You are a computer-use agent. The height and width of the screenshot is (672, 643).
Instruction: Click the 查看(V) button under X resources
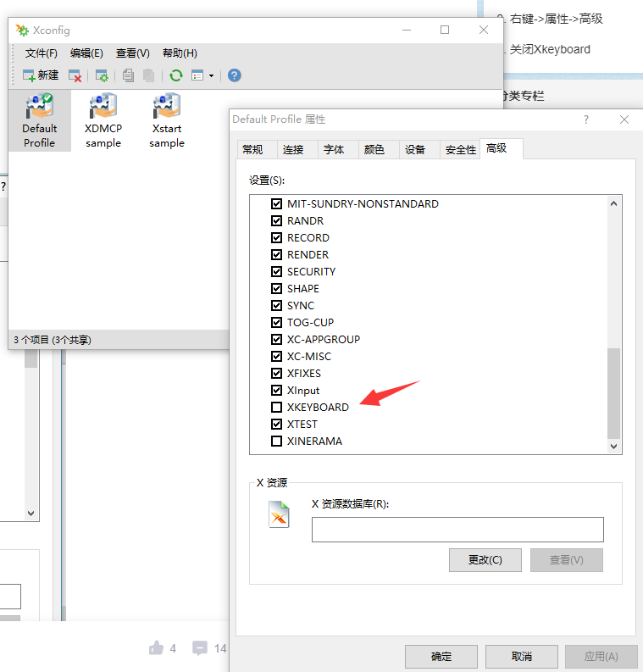[x=566, y=559]
